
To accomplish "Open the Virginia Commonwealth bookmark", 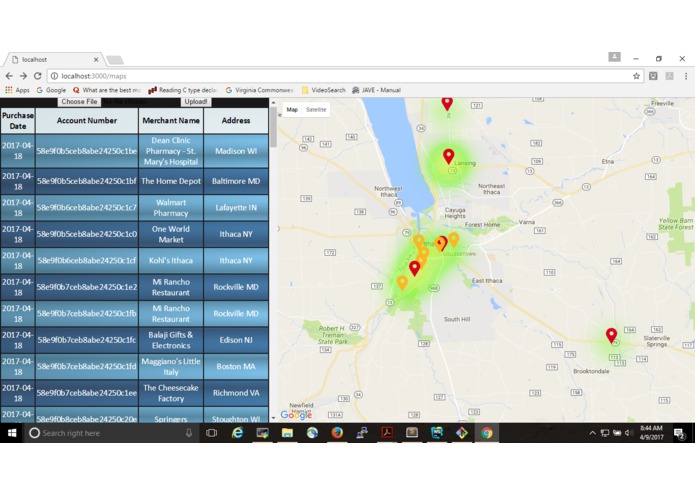I will point(259,90).
